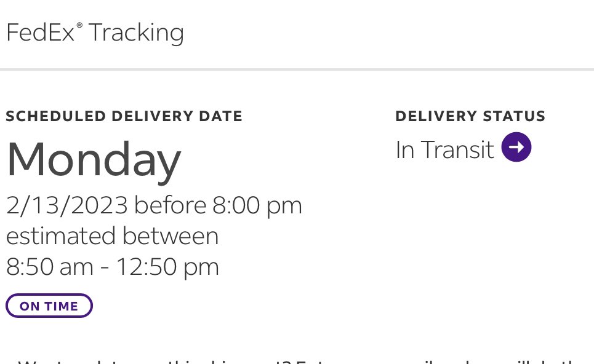Viewport: 594px width, 364px height.
Task: Click the FedEx word in the page title
Action: [x=41, y=33]
